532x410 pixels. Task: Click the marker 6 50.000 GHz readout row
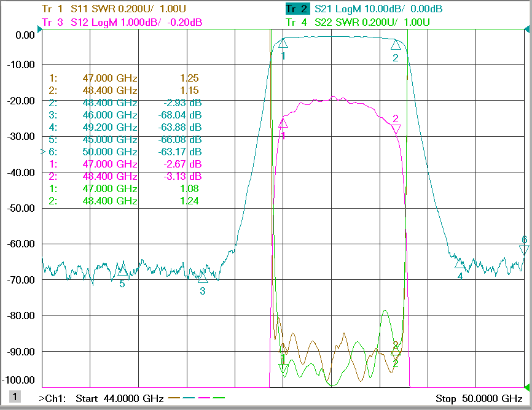point(122,152)
